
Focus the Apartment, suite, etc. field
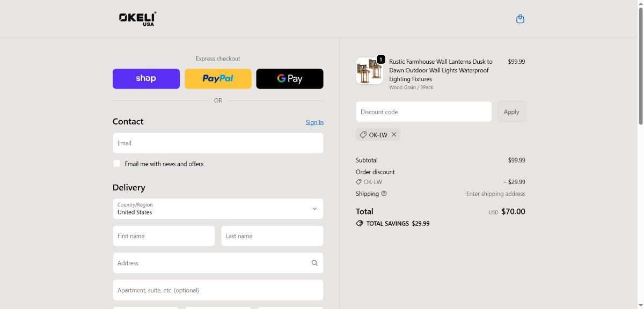218,290
